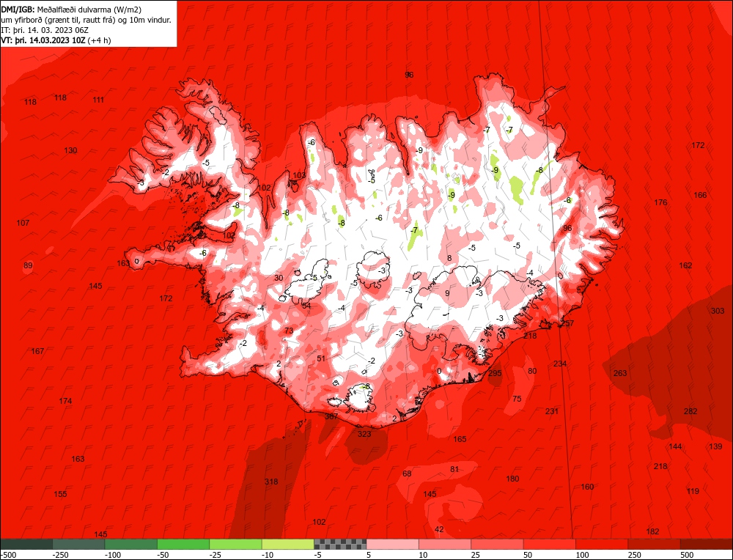Screen dimensions: 733x560
Task: Click the map value '165'
Action: pos(460,439)
